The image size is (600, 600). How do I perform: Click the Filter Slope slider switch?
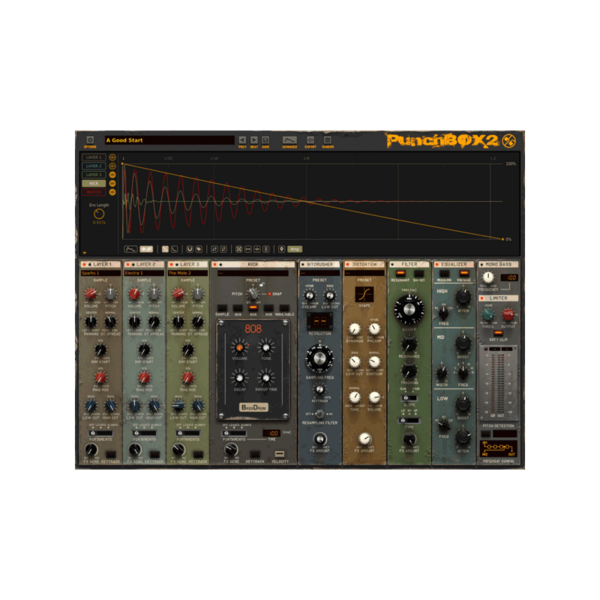tap(409, 398)
